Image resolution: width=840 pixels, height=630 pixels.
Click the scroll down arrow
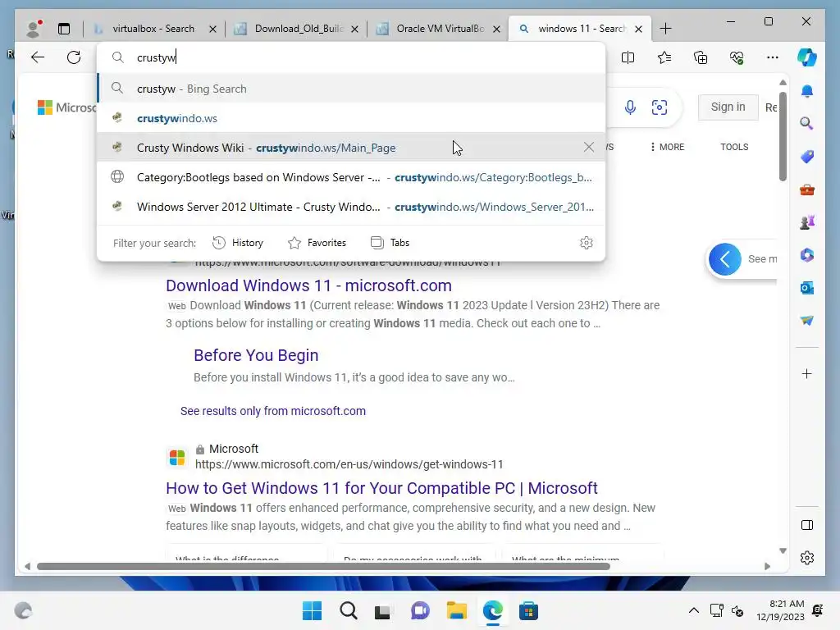[783, 550]
